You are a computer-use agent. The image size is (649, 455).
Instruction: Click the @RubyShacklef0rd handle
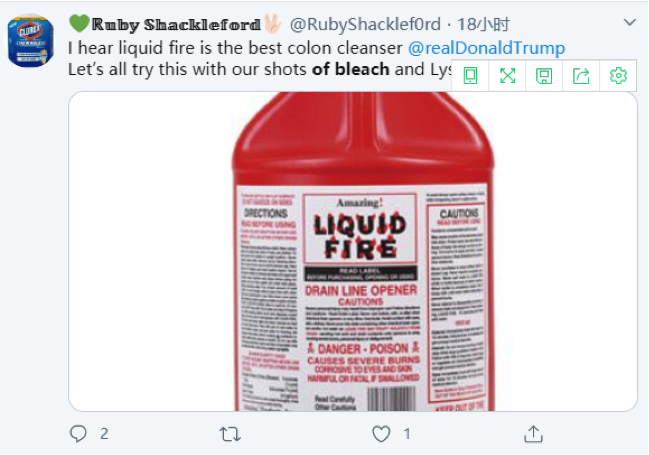click(365, 25)
